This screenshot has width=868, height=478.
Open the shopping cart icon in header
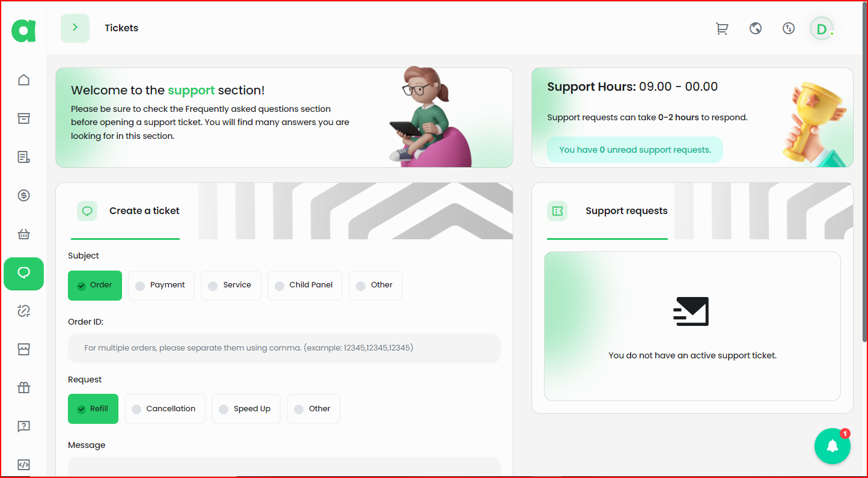[x=722, y=28]
